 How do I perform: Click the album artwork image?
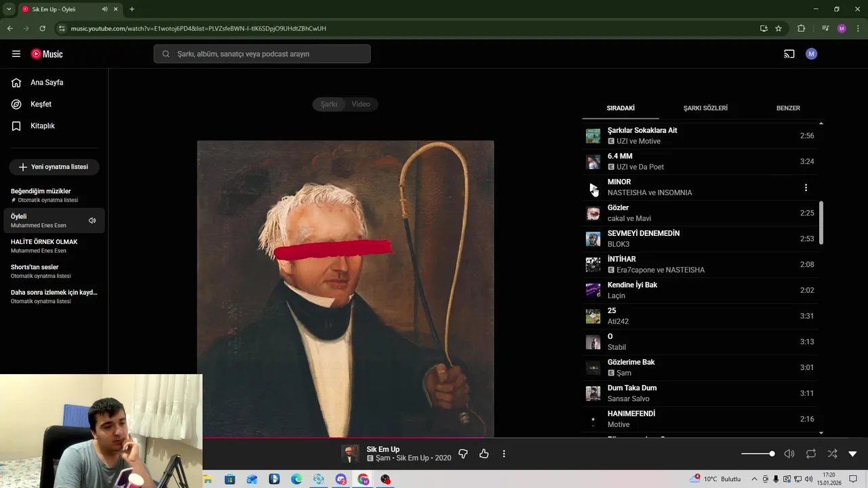[x=346, y=289]
